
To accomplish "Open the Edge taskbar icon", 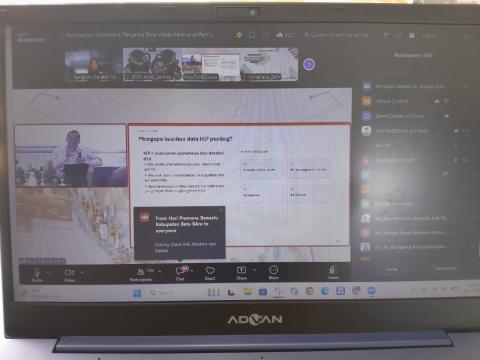I will pyautogui.click(x=325, y=291).
